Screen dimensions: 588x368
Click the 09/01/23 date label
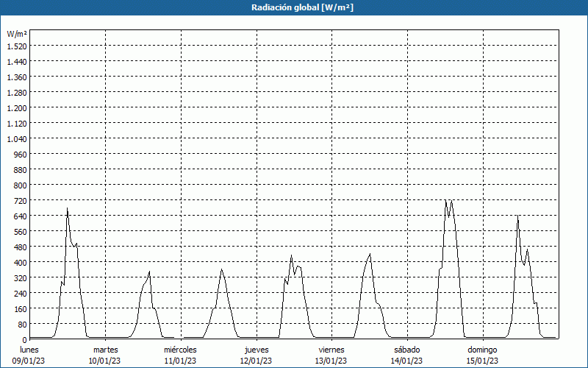(29, 361)
